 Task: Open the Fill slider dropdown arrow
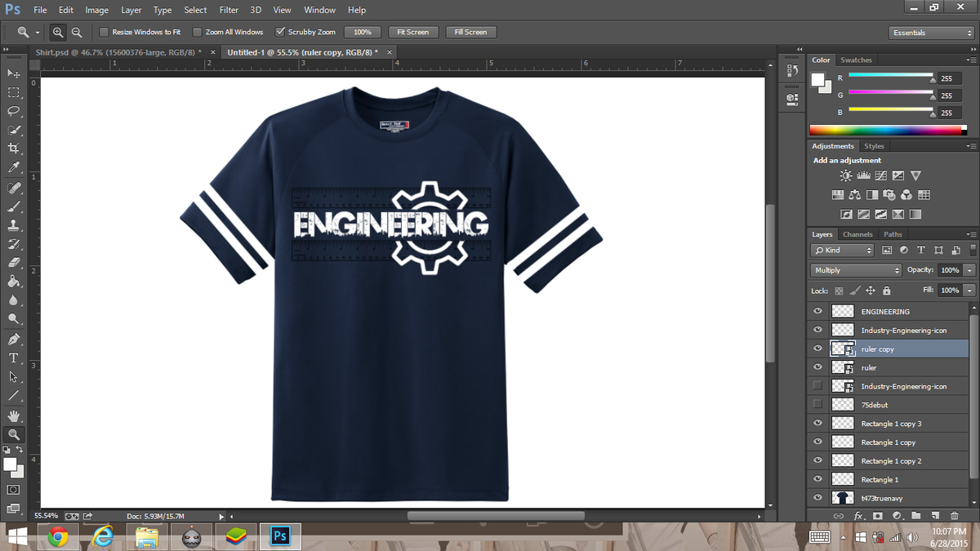969,291
